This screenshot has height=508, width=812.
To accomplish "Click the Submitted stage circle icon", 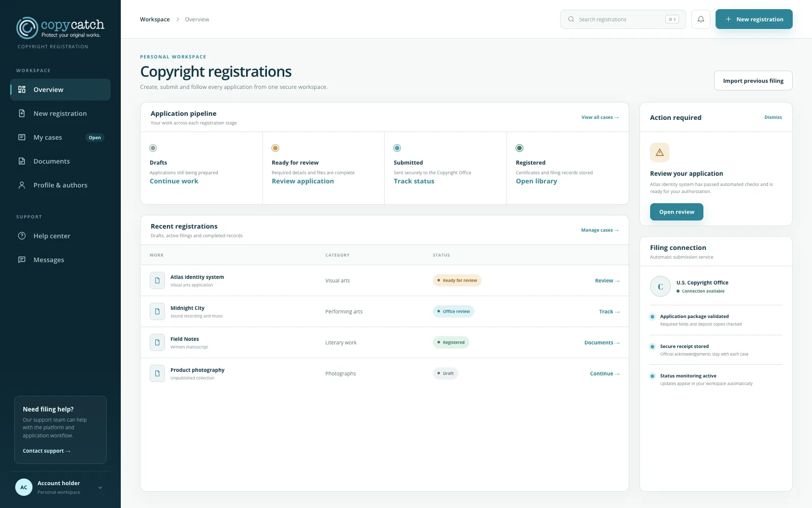I will click(x=397, y=148).
